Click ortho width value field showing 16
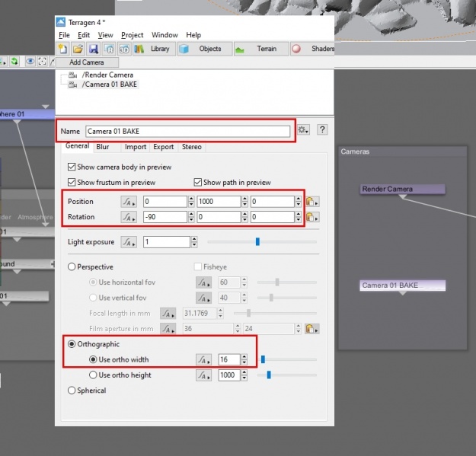Screen dimensions: 476x456 229,360
